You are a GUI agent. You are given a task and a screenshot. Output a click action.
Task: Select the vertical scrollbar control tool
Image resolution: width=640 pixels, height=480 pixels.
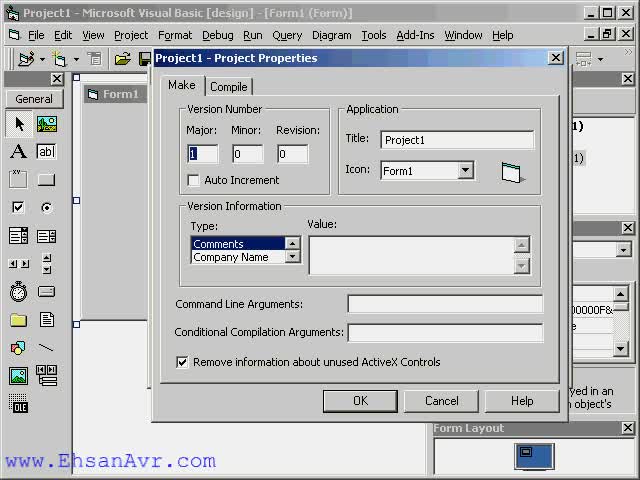pyautogui.click(x=47, y=264)
